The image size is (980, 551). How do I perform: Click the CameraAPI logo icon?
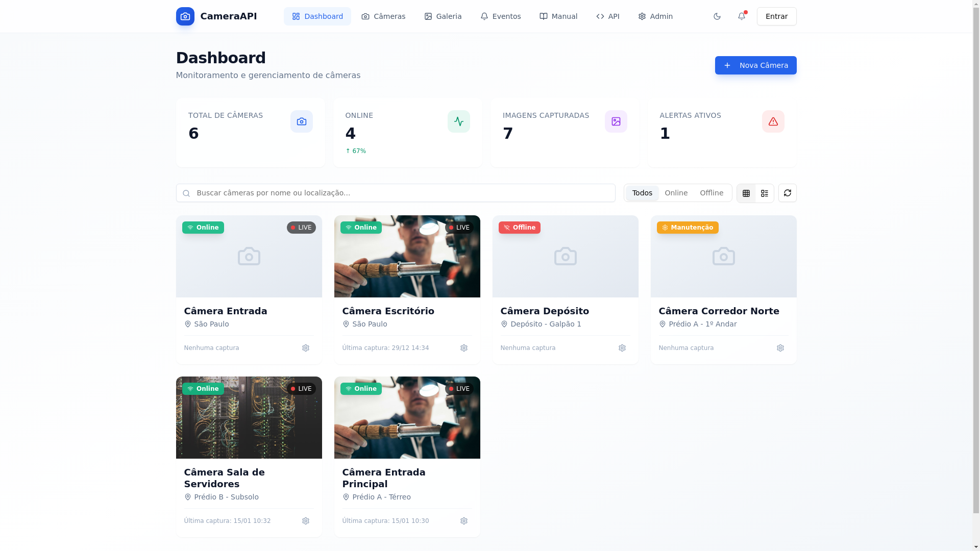pos(185,16)
